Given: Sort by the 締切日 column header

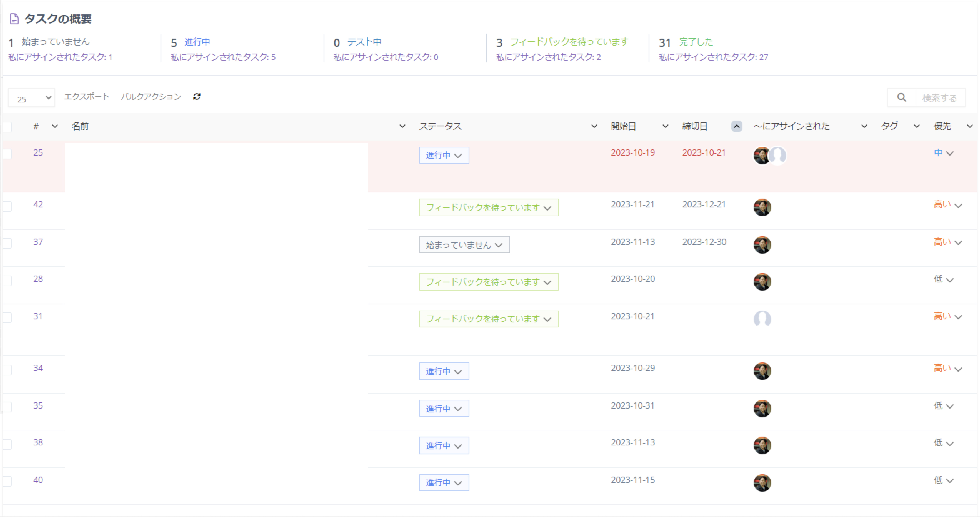Looking at the screenshot, I should point(695,126).
